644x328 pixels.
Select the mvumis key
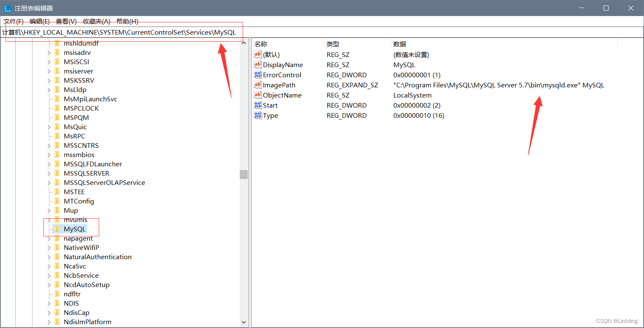coord(76,220)
